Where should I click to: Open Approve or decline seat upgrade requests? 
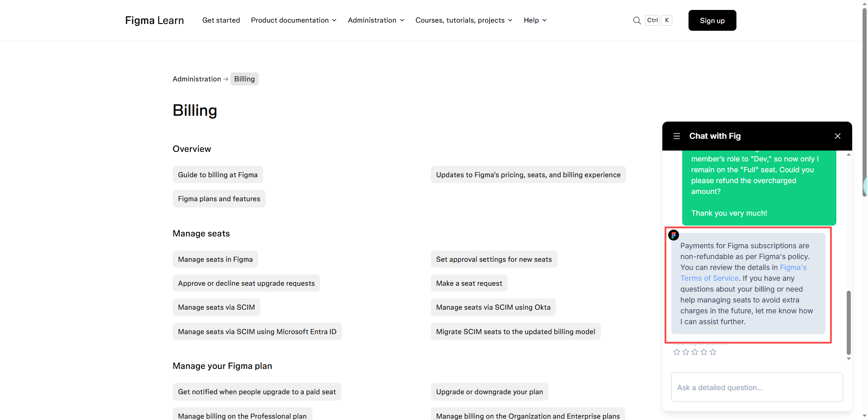pos(246,283)
